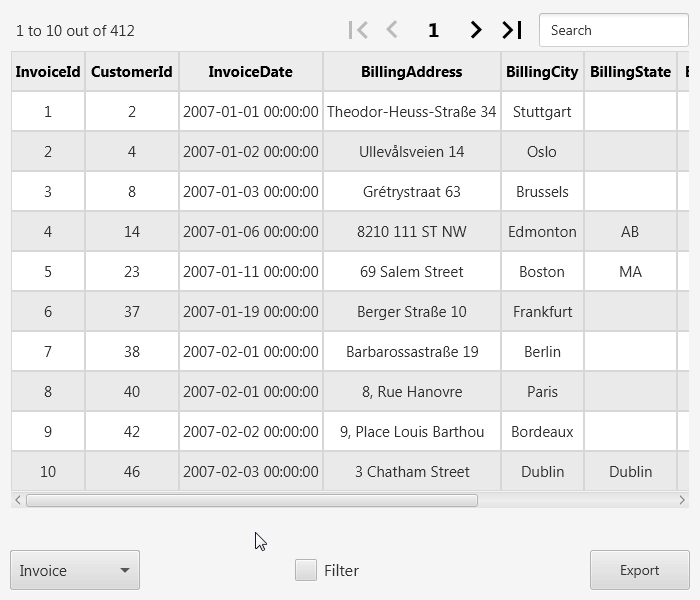The image size is (700, 600).
Task: Select the Stuttgart billing city cell
Action: [x=542, y=112]
